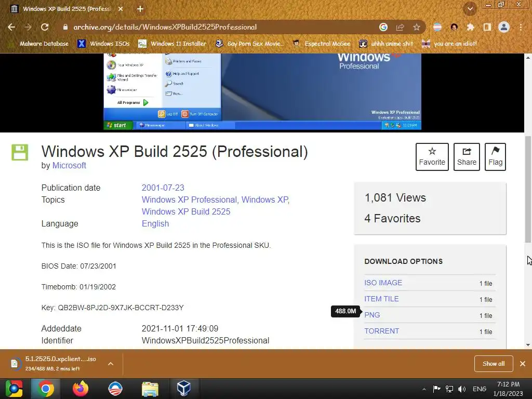Click the 1,081 Views text
Viewport: 532px width, 399px height.
[x=395, y=198]
